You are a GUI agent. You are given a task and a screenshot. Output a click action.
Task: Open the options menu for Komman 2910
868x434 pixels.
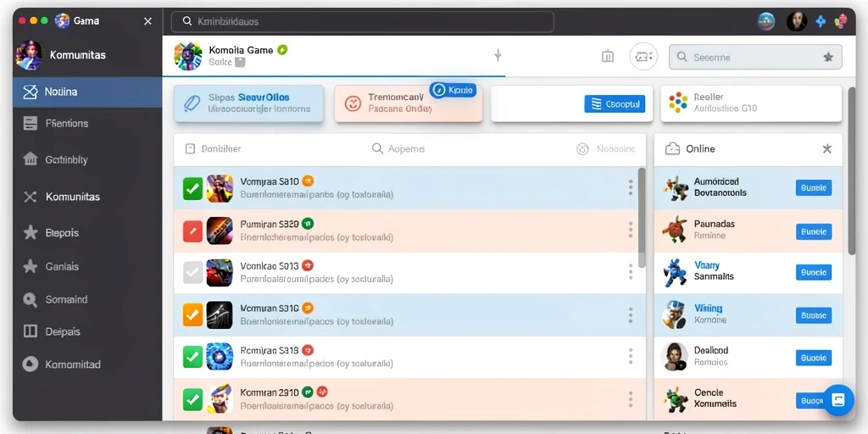pos(631,399)
